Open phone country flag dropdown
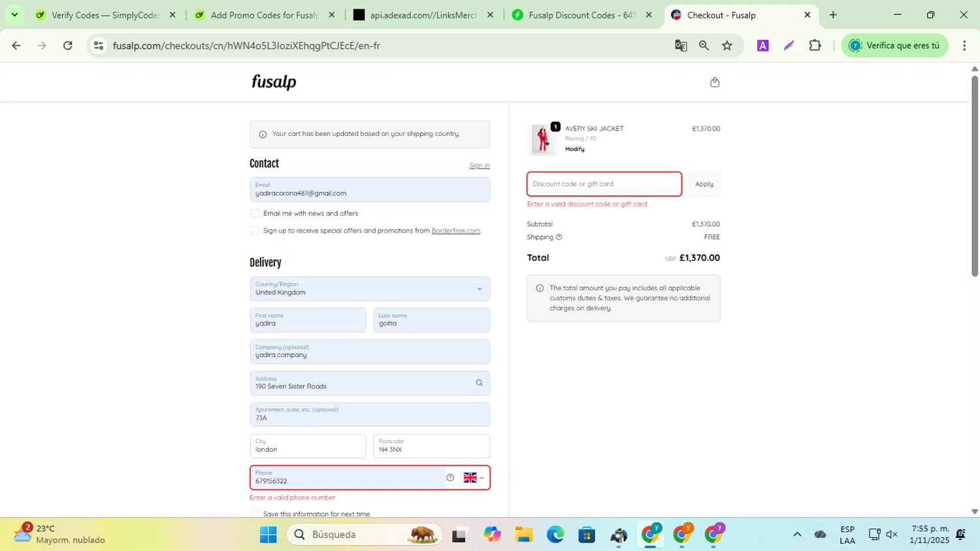Viewport: 980px width, 551px height. click(474, 478)
